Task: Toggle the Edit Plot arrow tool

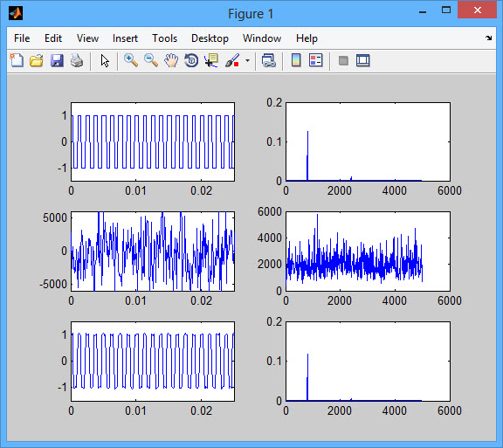Action: pos(105,60)
